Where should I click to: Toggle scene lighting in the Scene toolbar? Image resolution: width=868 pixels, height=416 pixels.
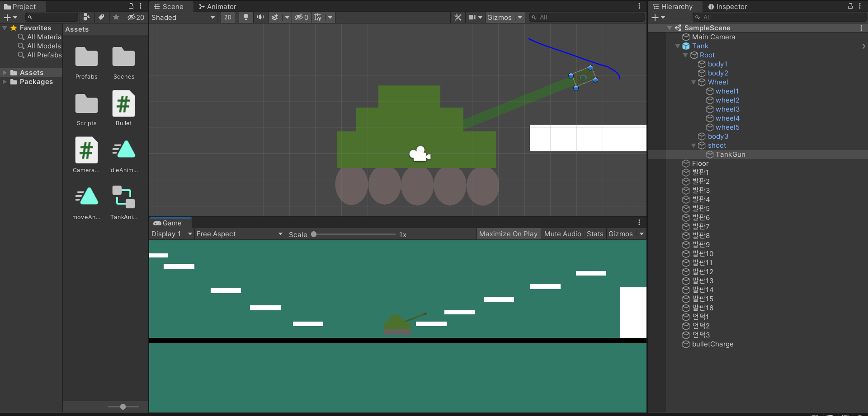[x=245, y=17]
